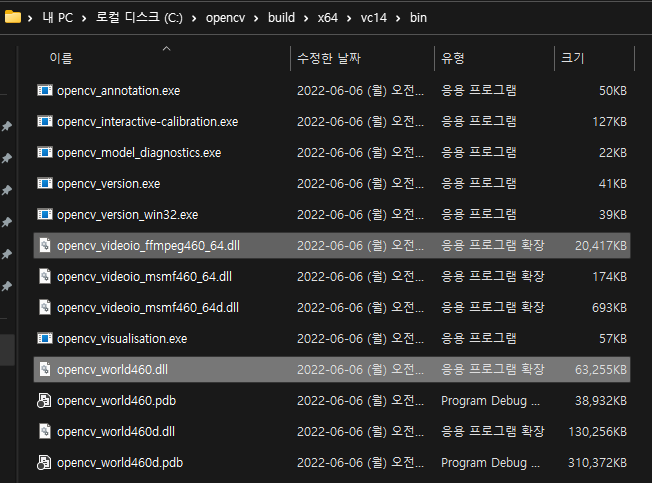
Task: Navigate to the opencv breadcrumb folder
Action: coord(225,17)
